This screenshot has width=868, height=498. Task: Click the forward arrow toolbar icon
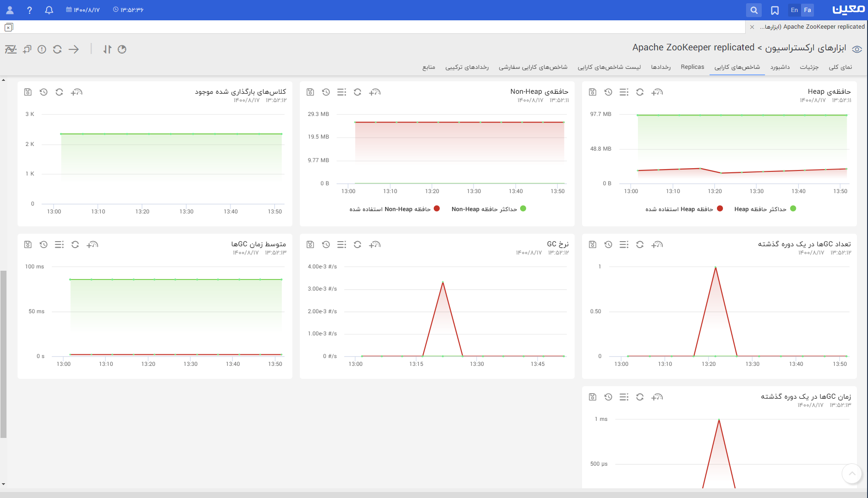(x=74, y=49)
